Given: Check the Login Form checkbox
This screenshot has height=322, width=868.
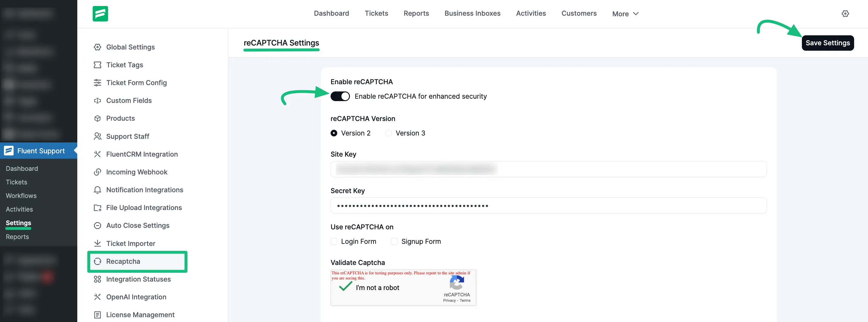Looking at the screenshot, I should click(334, 241).
